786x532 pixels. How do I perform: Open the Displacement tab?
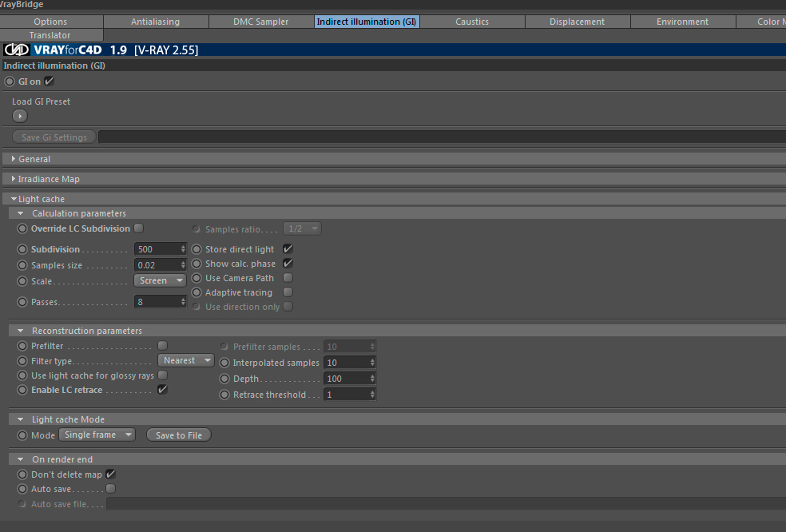coord(577,22)
